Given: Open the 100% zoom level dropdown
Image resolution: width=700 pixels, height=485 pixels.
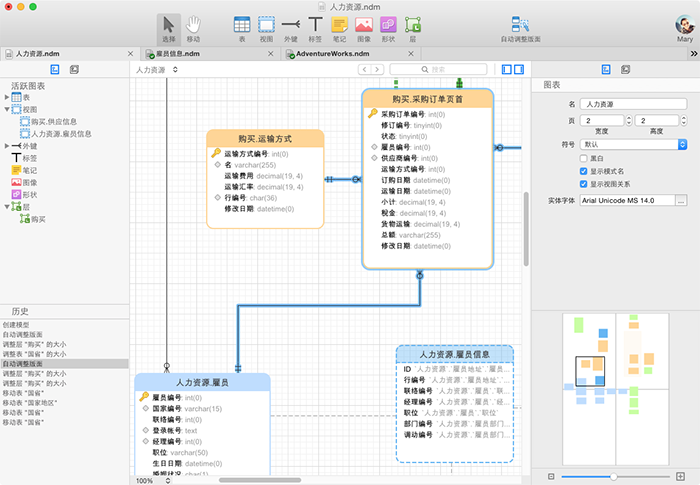Looking at the screenshot, I should pos(153,481).
